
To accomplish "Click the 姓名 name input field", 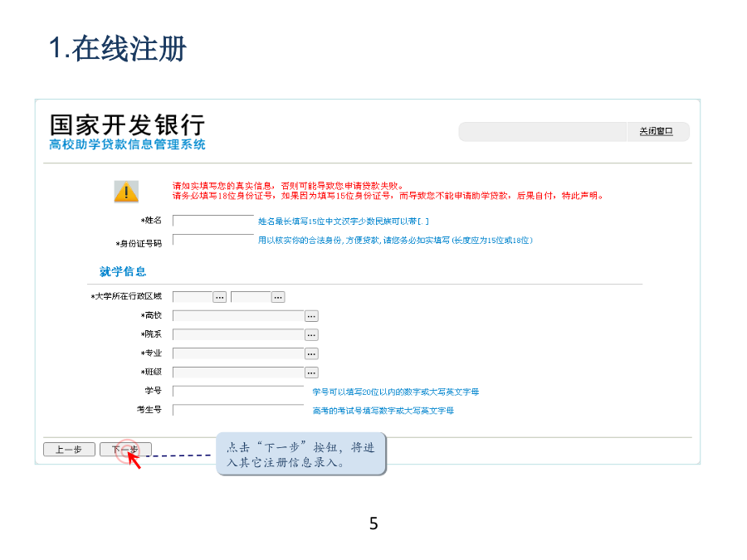I will tap(213, 221).
